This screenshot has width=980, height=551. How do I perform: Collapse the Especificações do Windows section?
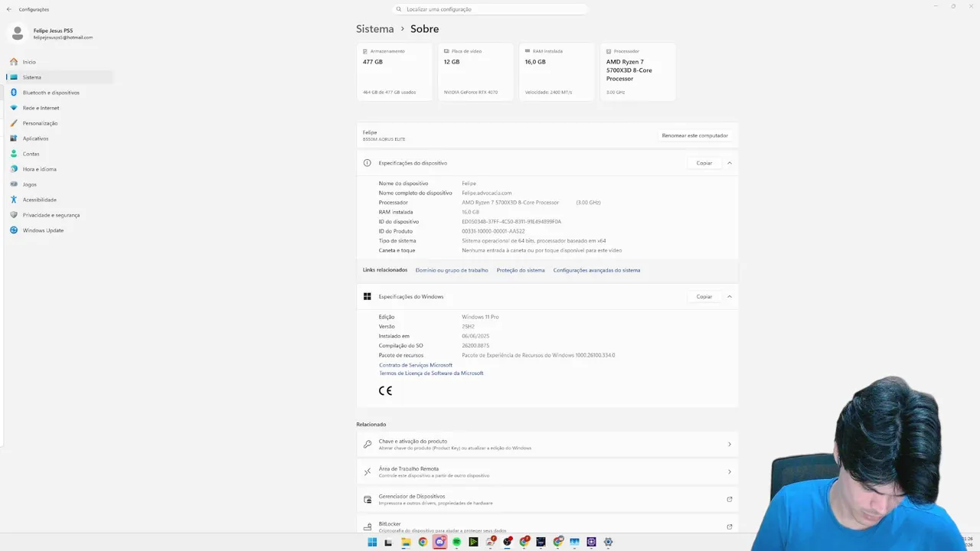coord(730,297)
